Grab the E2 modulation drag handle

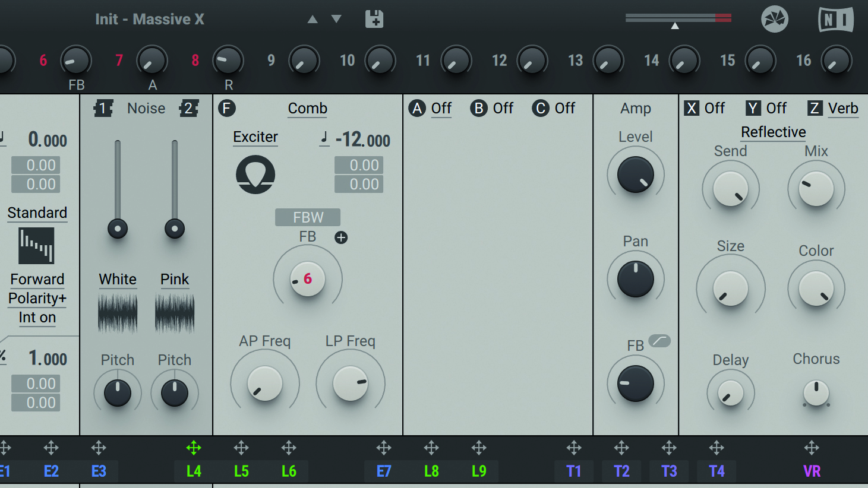[x=51, y=448]
